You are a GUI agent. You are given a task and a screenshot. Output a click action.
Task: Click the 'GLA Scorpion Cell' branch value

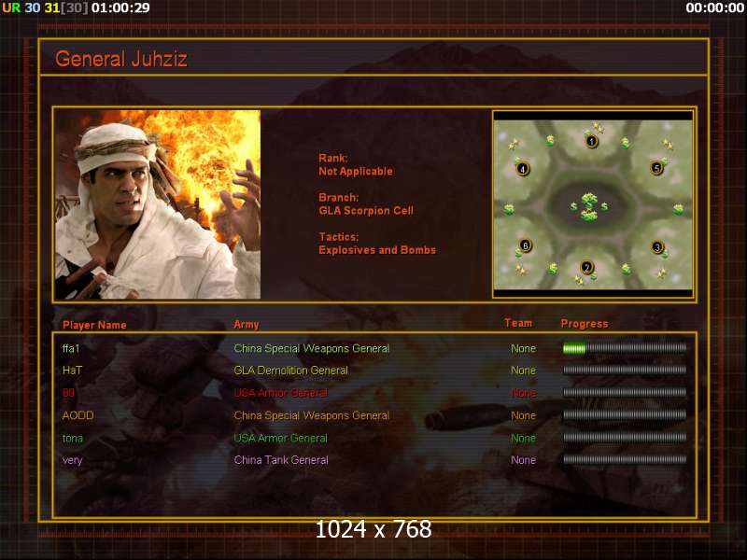(366, 211)
